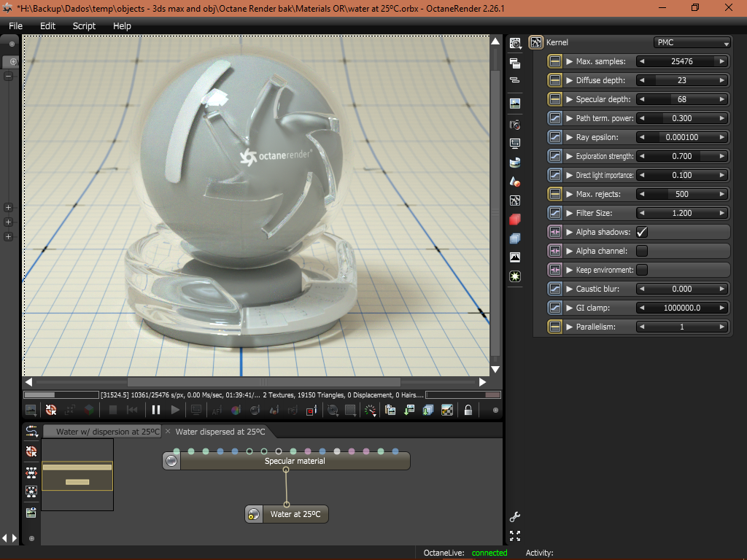This screenshot has height=560, width=747.
Task: Select the Water at 25ºC node
Action: tap(287, 514)
